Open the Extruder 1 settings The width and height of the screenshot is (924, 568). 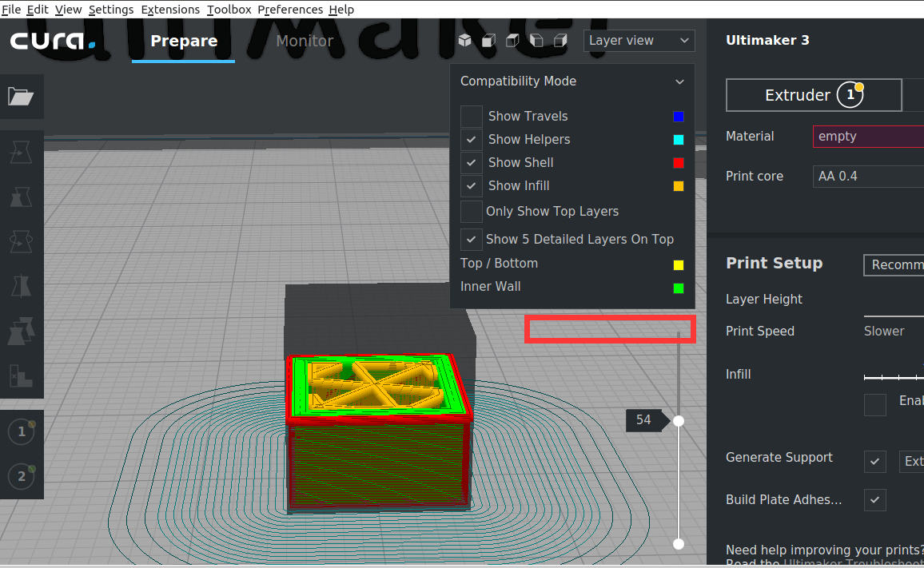[814, 94]
